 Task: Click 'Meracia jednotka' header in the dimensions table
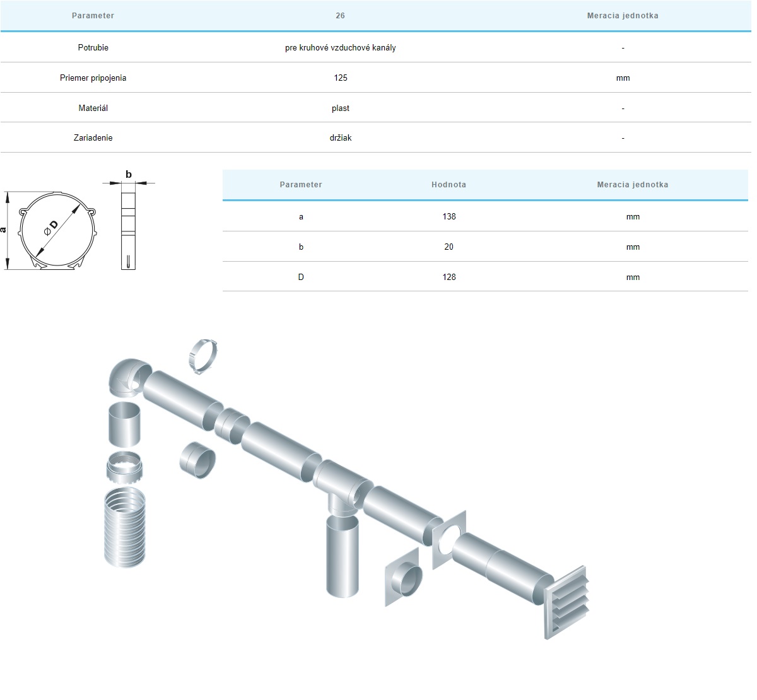pyautogui.click(x=632, y=185)
